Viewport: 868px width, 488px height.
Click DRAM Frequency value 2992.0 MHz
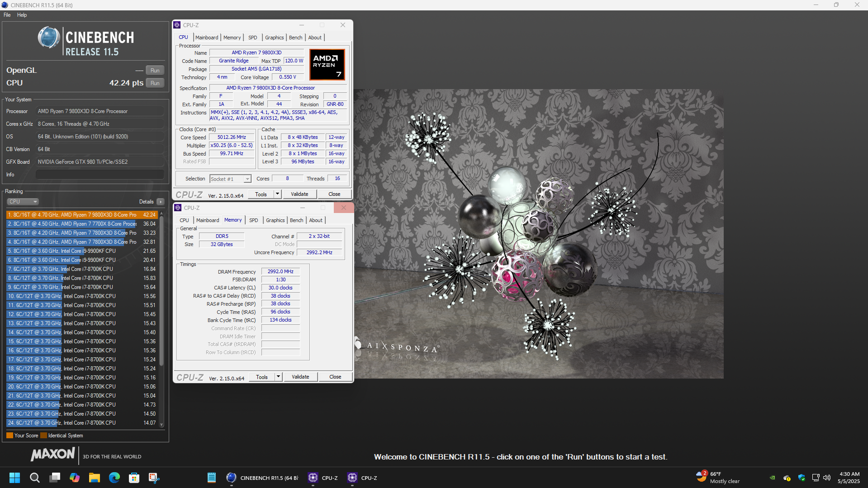click(x=280, y=272)
